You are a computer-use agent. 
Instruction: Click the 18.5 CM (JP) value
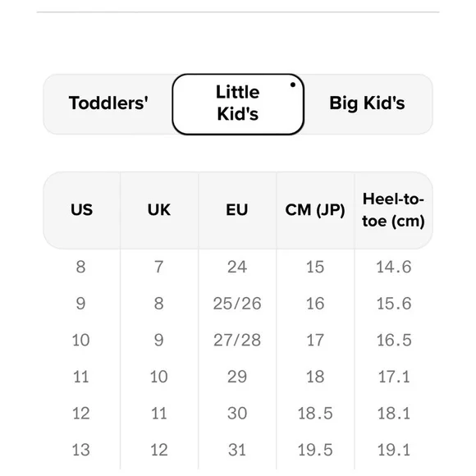tap(315, 414)
